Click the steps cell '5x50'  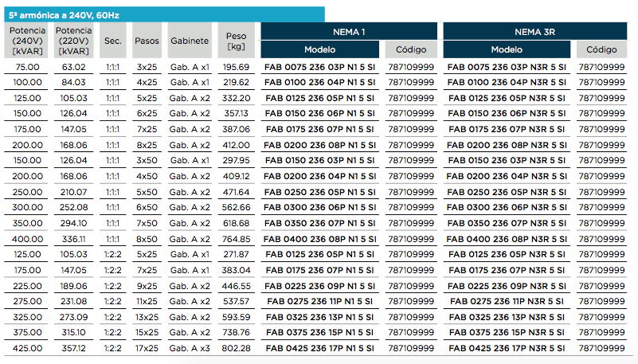coord(147,192)
